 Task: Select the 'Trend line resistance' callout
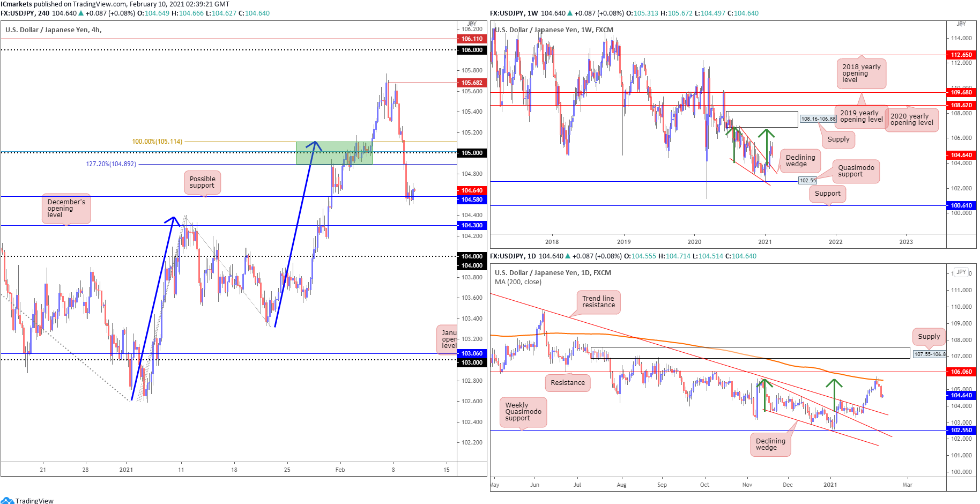coord(598,302)
